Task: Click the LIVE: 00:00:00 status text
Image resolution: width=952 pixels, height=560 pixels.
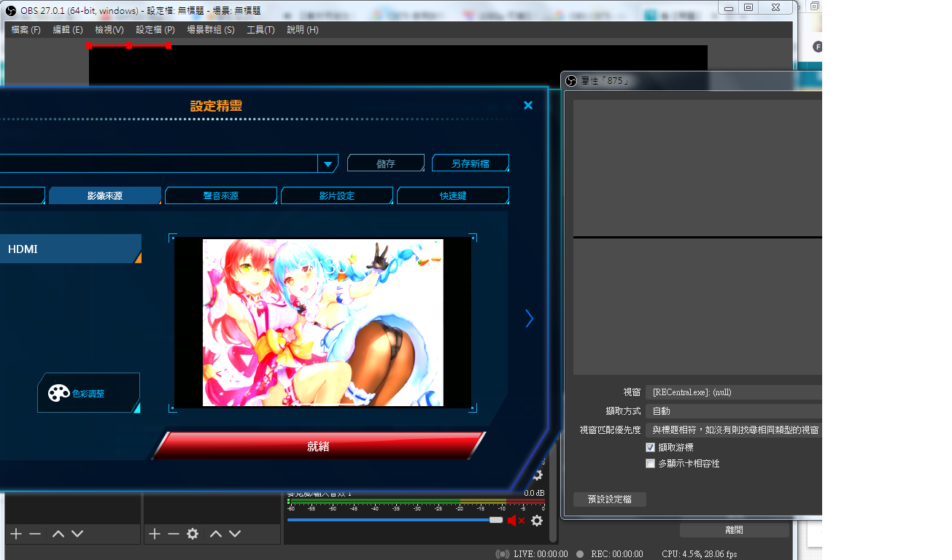Action: point(541,554)
